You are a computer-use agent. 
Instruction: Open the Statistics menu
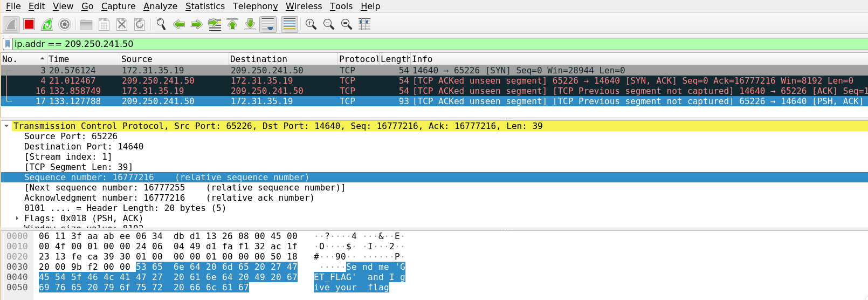pyautogui.click(x=205, y=6)
